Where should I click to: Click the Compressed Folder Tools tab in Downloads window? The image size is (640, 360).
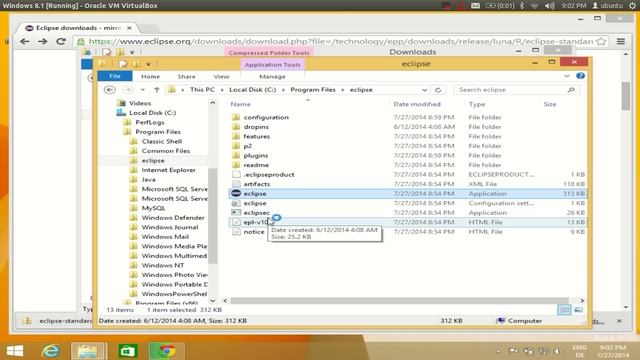(x=269, y=53)
